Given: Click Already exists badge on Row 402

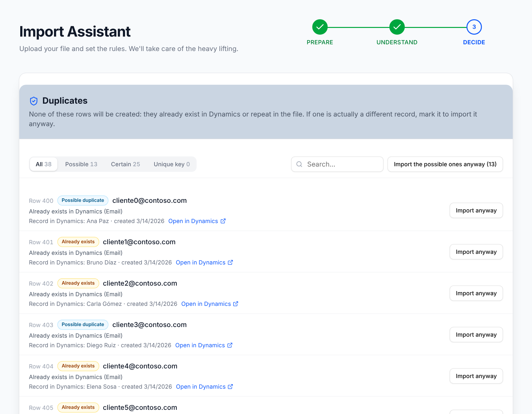Looking at the screenshot, I should pos(78,283).
